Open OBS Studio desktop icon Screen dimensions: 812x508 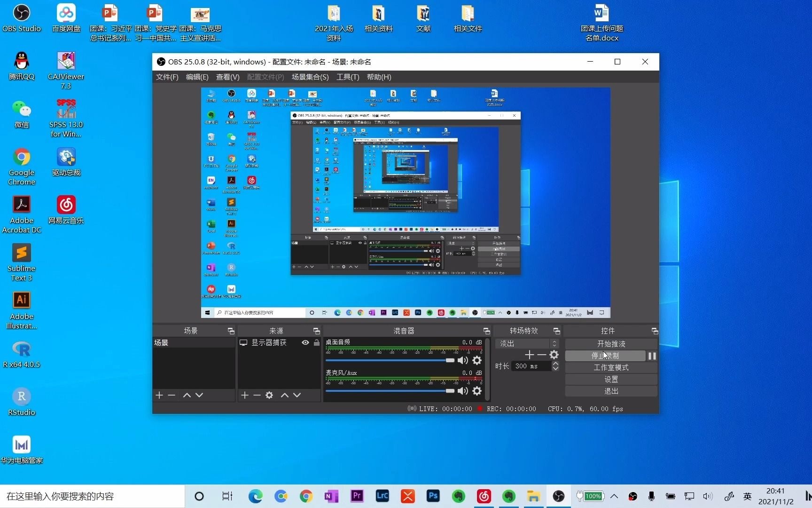coord(22,18)
